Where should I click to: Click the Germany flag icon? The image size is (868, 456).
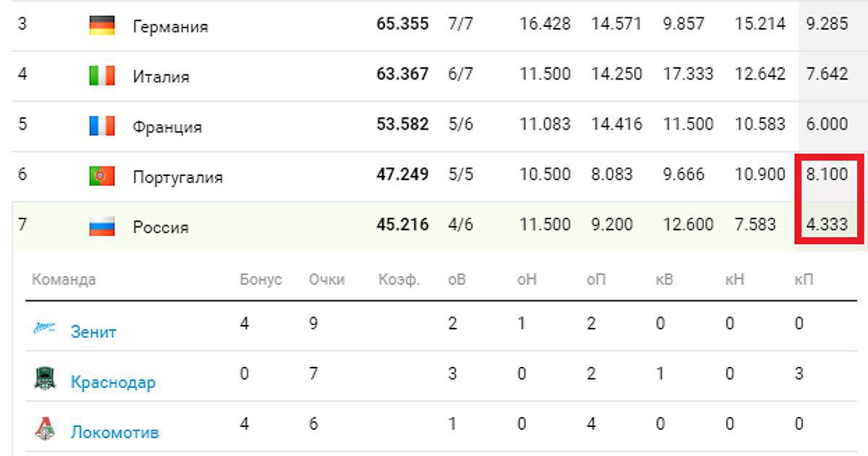[x=102, y=26]
